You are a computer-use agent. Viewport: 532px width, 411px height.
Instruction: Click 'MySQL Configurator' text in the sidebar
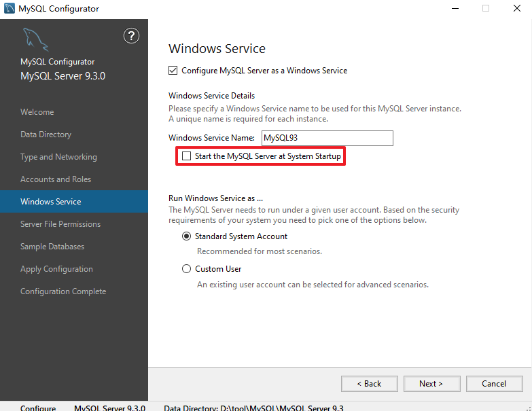pos(57,62)
